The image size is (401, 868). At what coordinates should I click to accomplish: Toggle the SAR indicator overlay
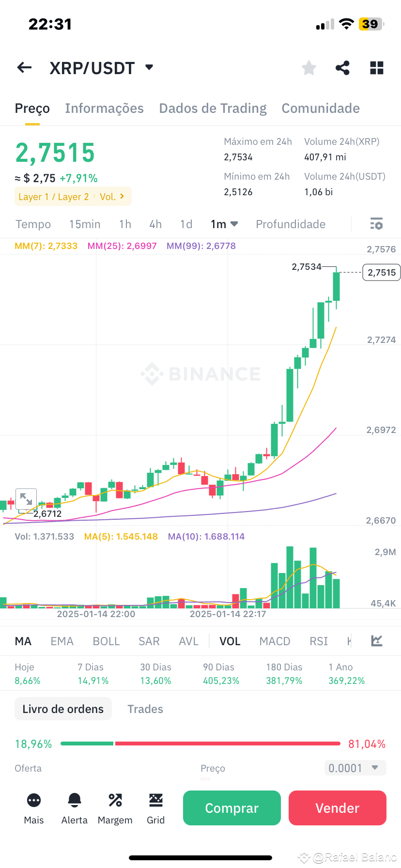tap(149, 640)
